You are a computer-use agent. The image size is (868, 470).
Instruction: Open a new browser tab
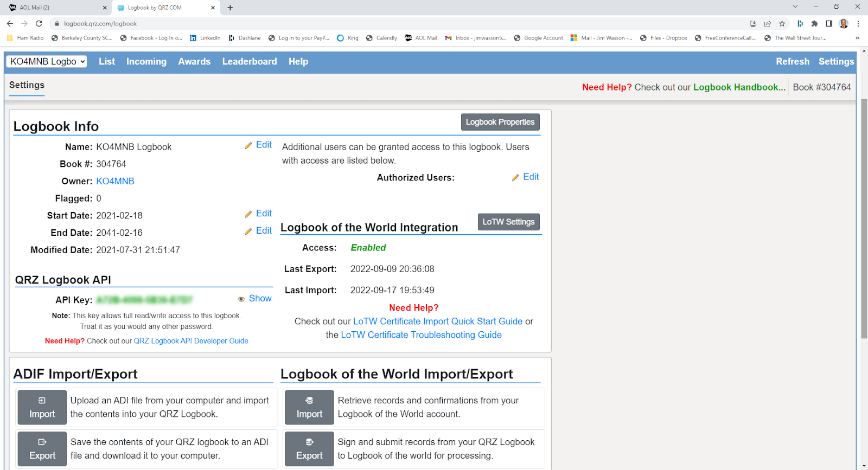point(230,8)
